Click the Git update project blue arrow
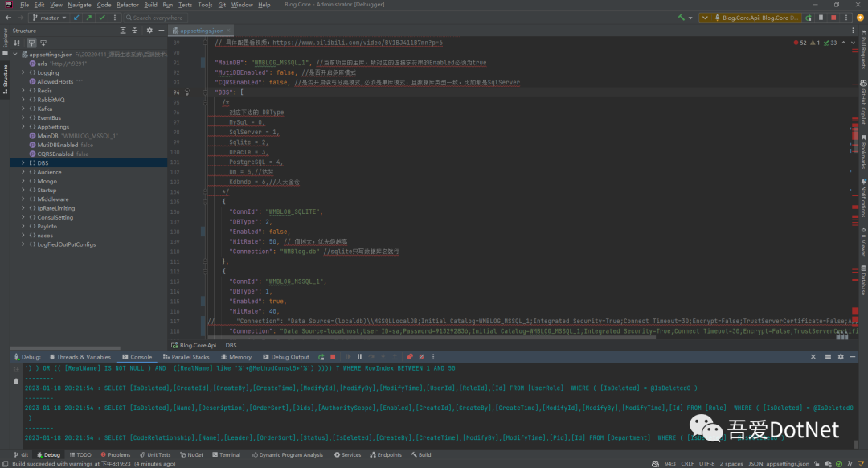The width and height of the screenshot is (868, 468). 77,17
